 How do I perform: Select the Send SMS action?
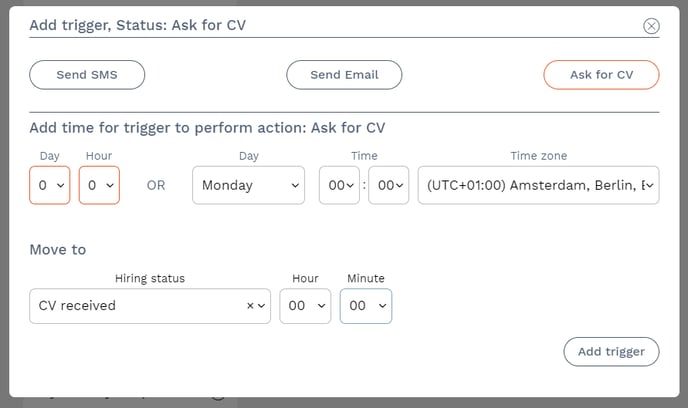[x=87, y=75]
